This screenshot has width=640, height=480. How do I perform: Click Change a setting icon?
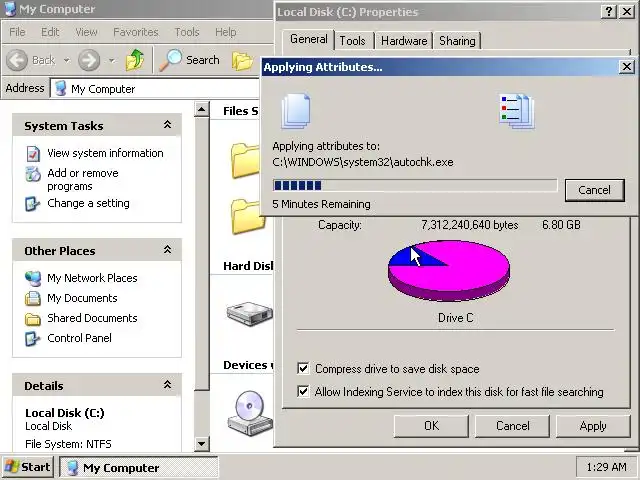33,204
